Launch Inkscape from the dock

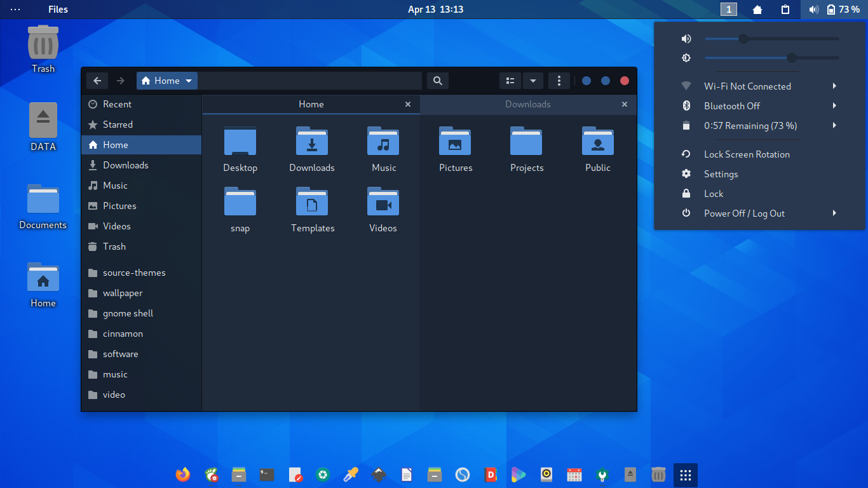(379, 475)
